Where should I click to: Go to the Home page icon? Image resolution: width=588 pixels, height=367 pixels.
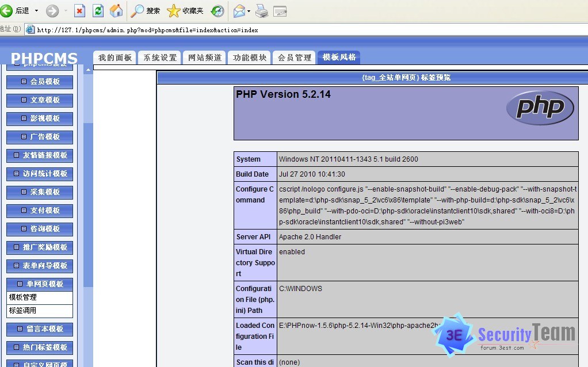(x=116, y=11)
